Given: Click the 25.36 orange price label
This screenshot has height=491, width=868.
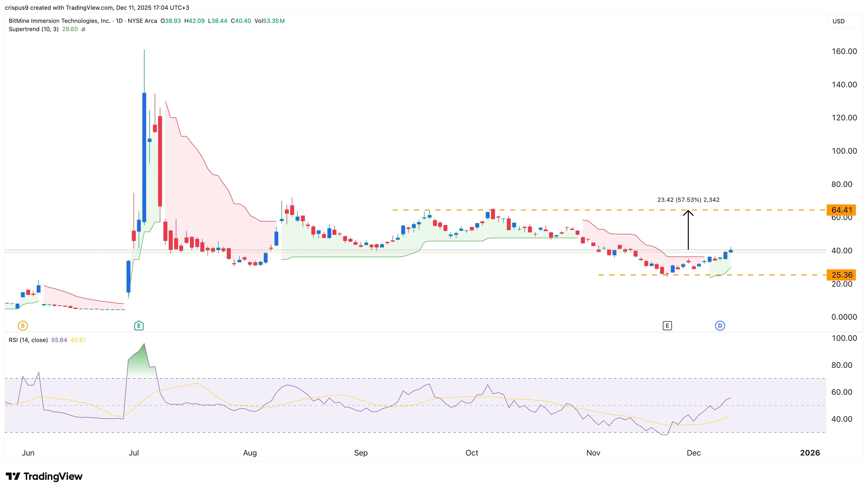Looking at the screenshot, I should click(841, 275).
